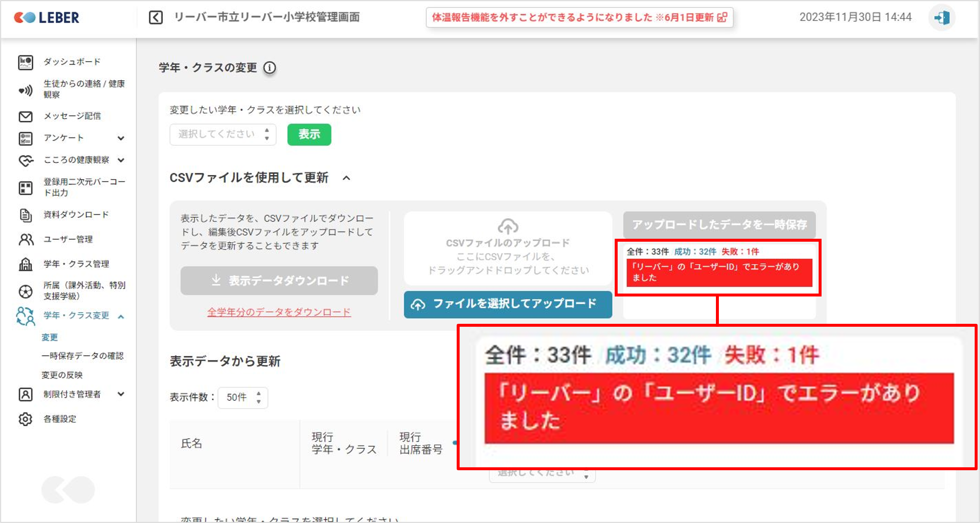Expand the こころの健康観察 submenu

coord(121,160)
